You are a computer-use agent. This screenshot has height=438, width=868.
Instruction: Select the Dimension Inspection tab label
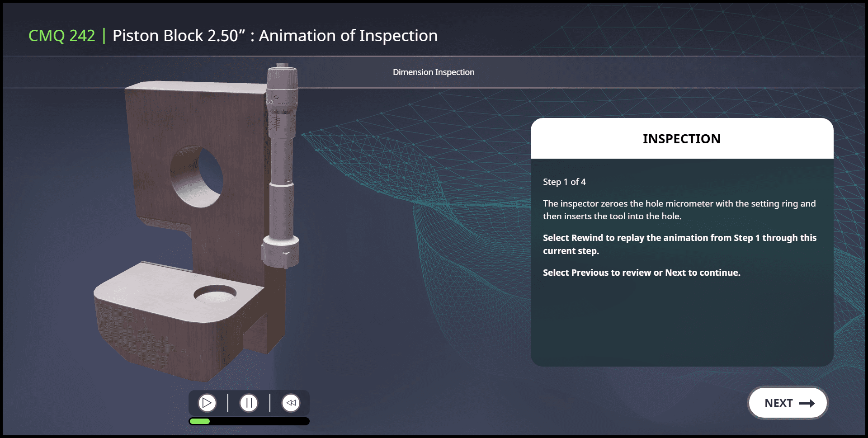point(434,72)
